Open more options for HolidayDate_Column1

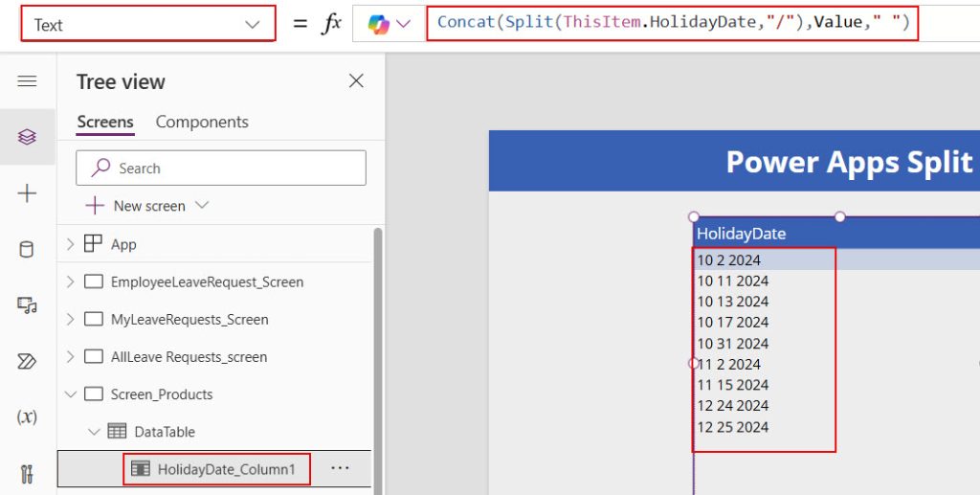tap(340, 468)
